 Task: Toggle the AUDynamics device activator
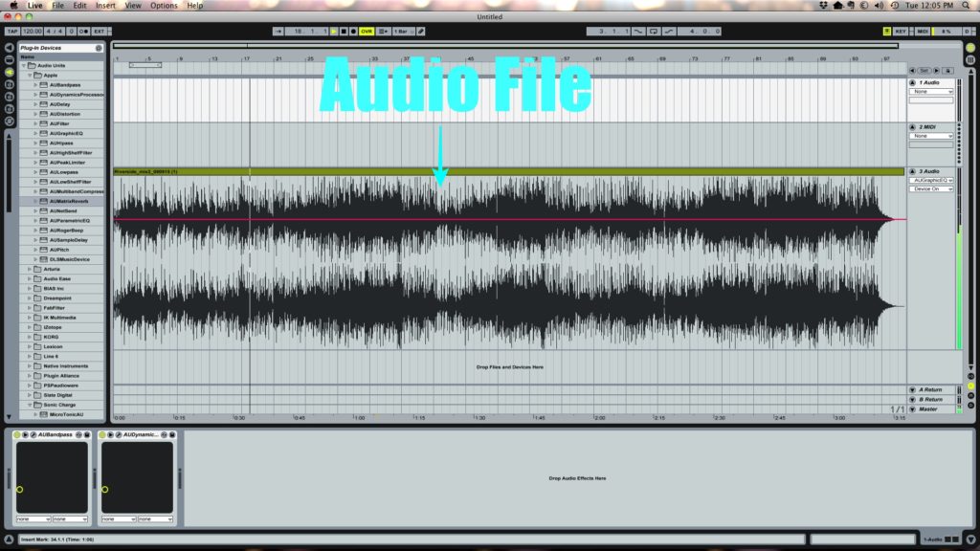[x=101, y=435]
